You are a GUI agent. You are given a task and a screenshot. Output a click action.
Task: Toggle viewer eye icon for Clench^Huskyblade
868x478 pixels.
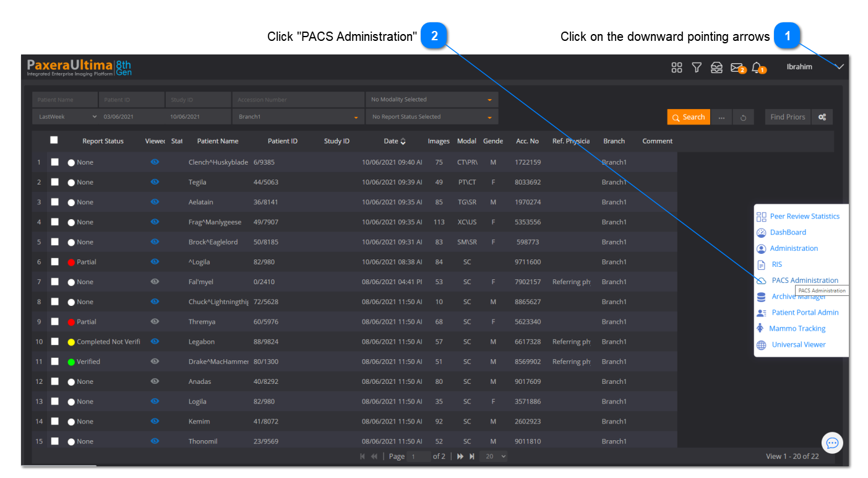click(155, 162)
